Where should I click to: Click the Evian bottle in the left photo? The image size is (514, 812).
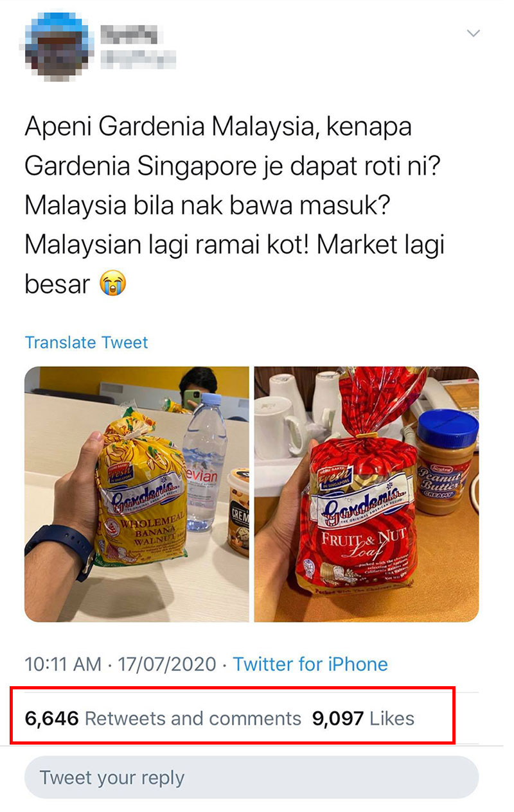tap(204, 462)
